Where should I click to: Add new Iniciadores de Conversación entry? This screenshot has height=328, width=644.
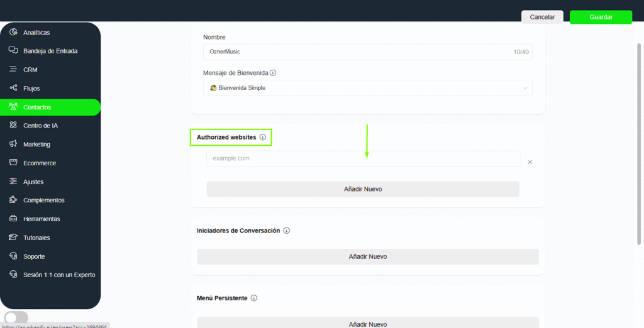click(x=367, y=256)
